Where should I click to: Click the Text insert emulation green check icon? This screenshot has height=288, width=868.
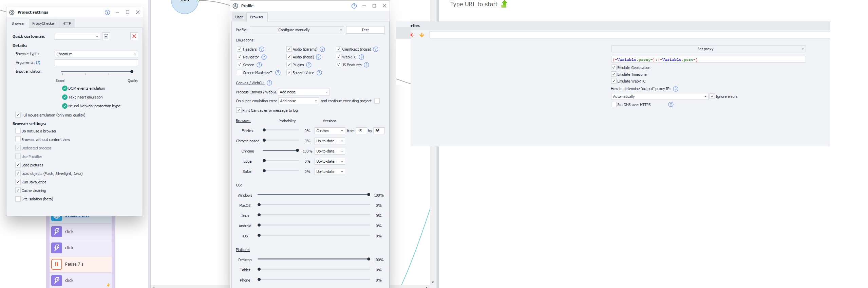coord(65,97)
